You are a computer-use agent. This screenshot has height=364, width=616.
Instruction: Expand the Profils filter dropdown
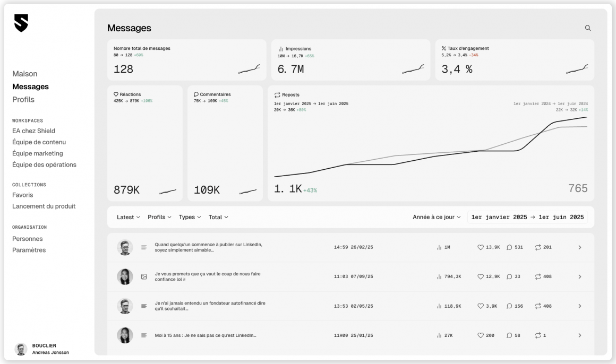click(x=159, y=217)
